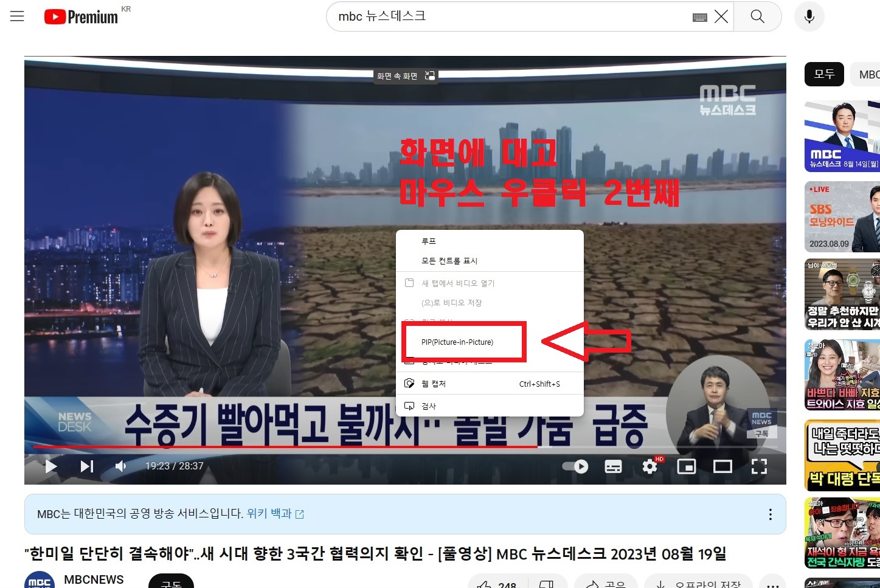The height and width of the screenshot is (588, 880).
Task: Open the 정말 추천하지만 watch video thumbnail
Action: coord(842,295)
